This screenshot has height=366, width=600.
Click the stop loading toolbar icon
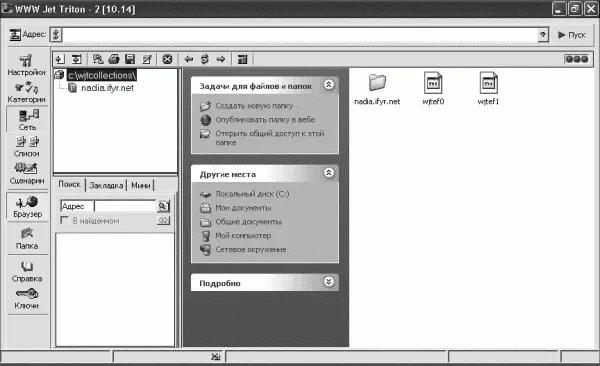tap(167, 59)
